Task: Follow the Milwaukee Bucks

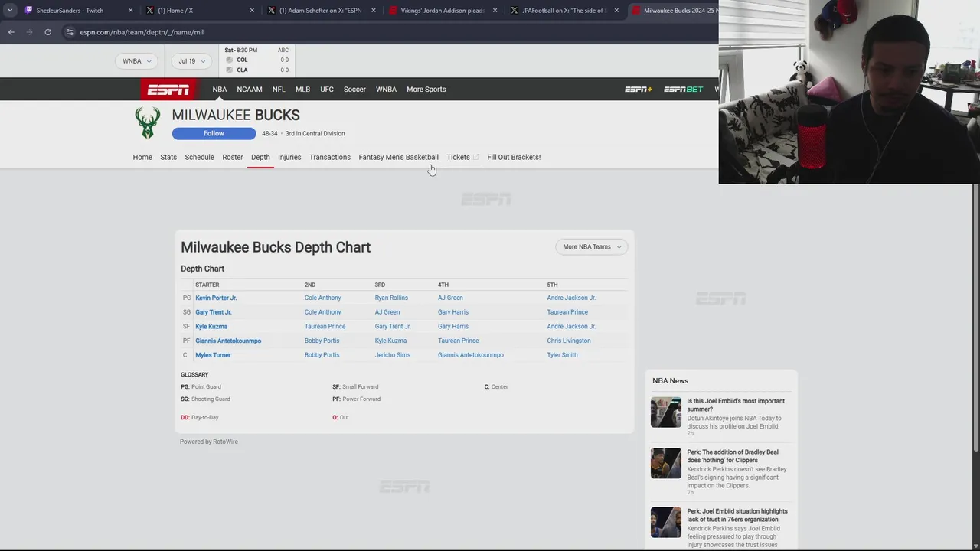Action: tap(214, 133)
